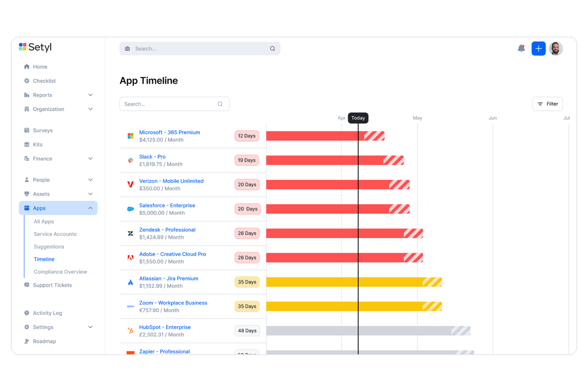
Task: Click the Zendesk app icon
Action: click(130, 233)
